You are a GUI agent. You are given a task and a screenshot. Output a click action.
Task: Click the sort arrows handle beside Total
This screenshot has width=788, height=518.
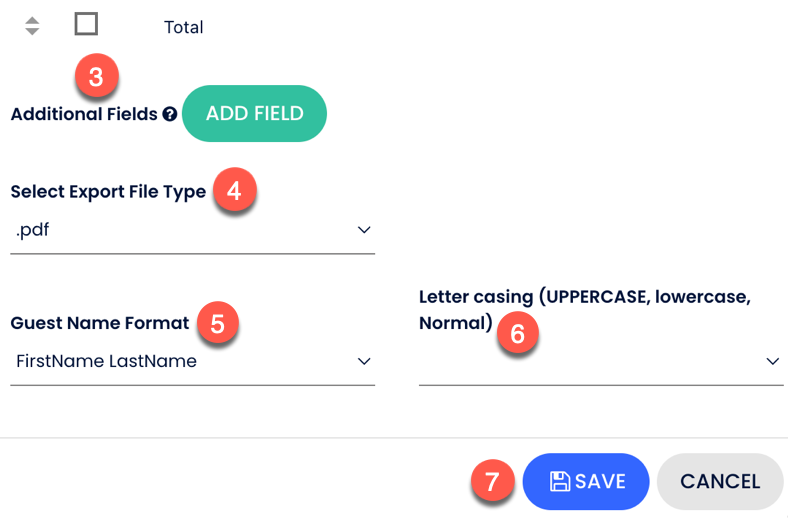coord(32,26)
